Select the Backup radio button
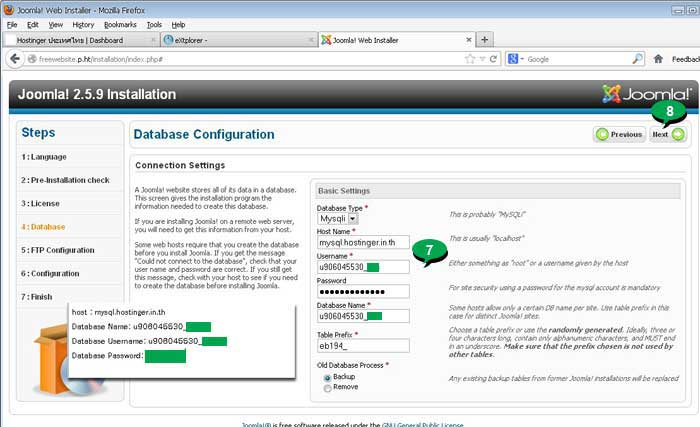Viewport: 700px width, 427px height. point(327,378)
